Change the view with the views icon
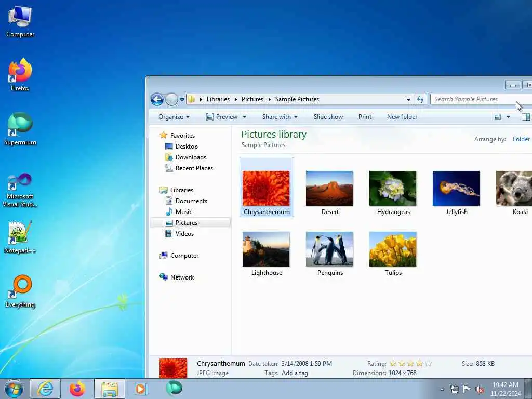The height and width of the screenshot is (399, 532). click(x=497, y=117)
